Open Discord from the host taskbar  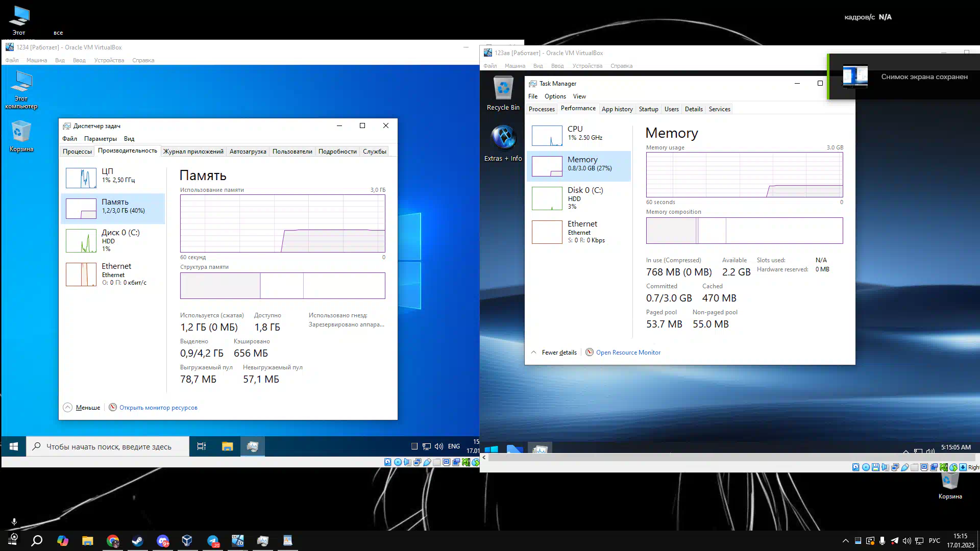tap(163, 541)
